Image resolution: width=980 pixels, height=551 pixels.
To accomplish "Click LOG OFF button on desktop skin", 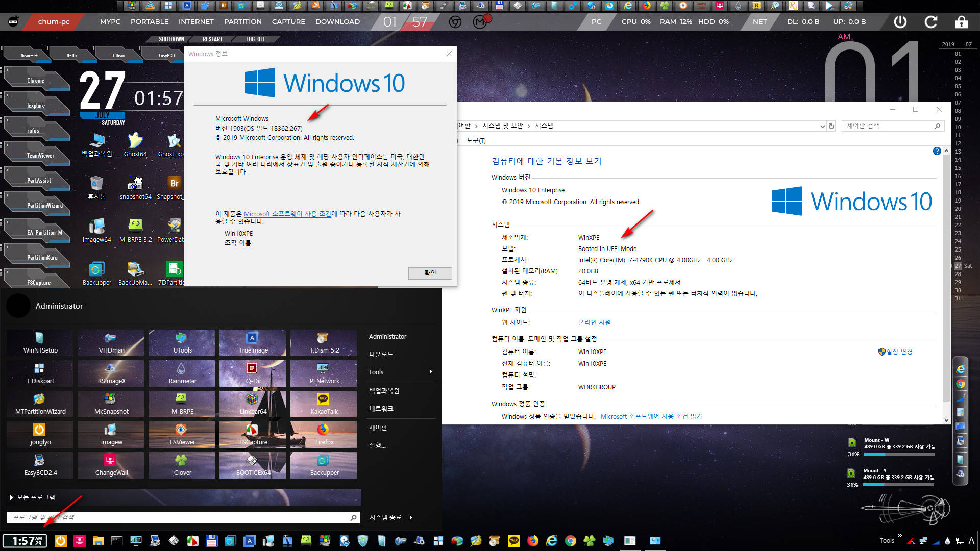I will click(256, 39).
